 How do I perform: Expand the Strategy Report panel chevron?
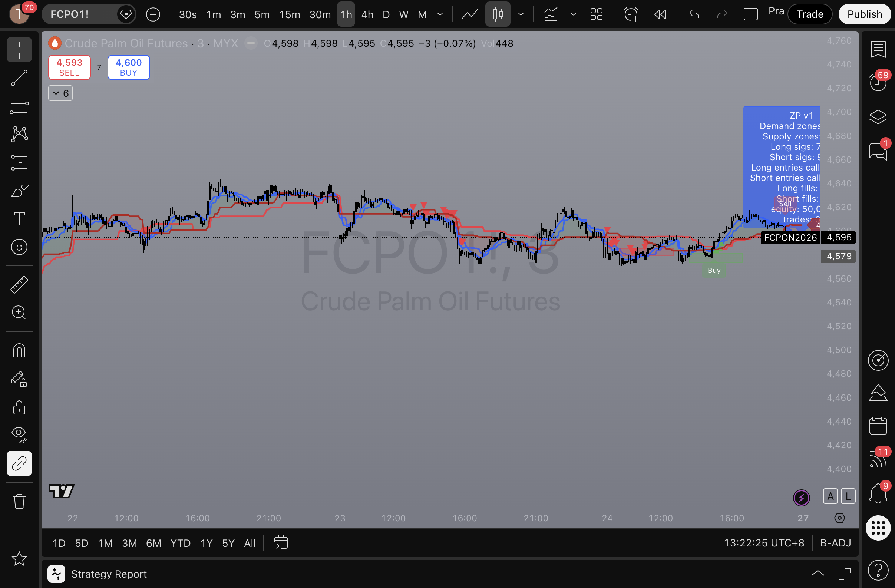click(818, 574)
